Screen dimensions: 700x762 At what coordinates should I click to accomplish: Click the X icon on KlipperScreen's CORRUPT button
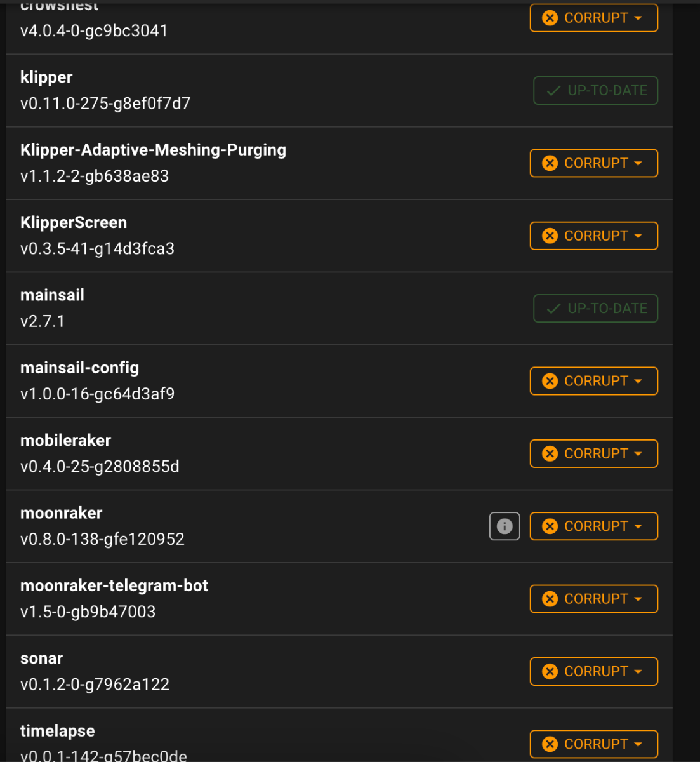(x=550, y=236)
